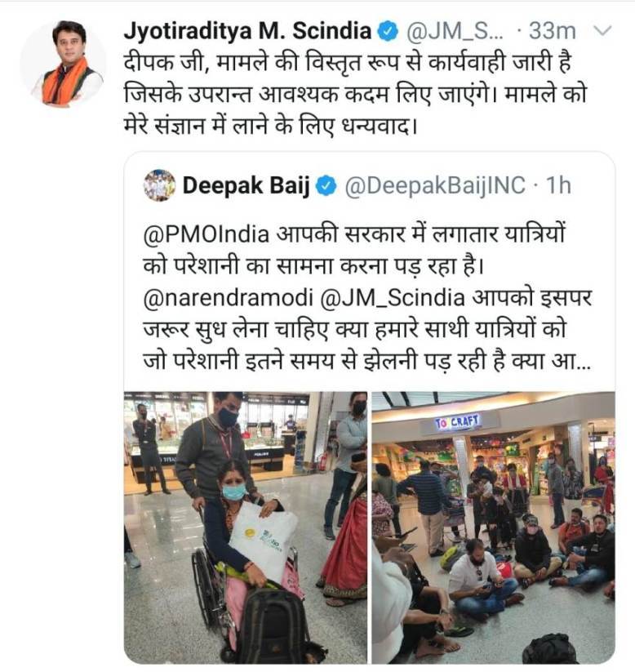Open the quoted tweet's Hindi text body
The image size is (635, 672).
[367, 298]
